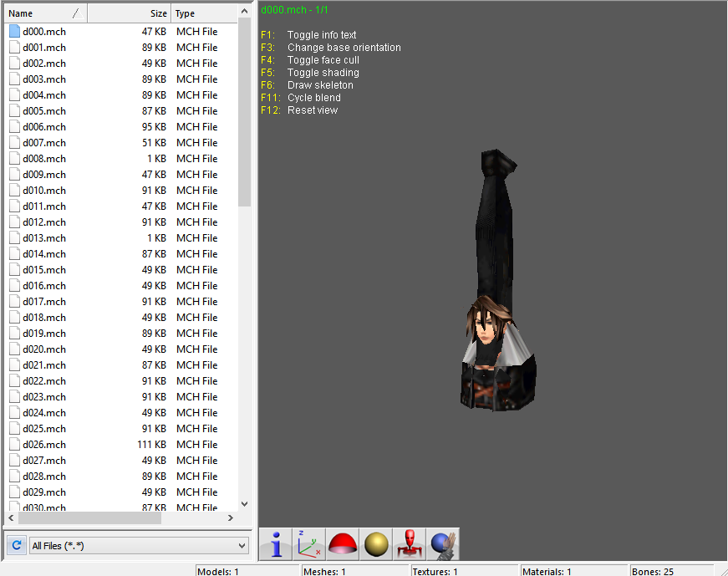The height and width of the screenshot is (576, 728).
Task: Click the horizontal scrollbar thumb below file list
Action: pos(89,517)
